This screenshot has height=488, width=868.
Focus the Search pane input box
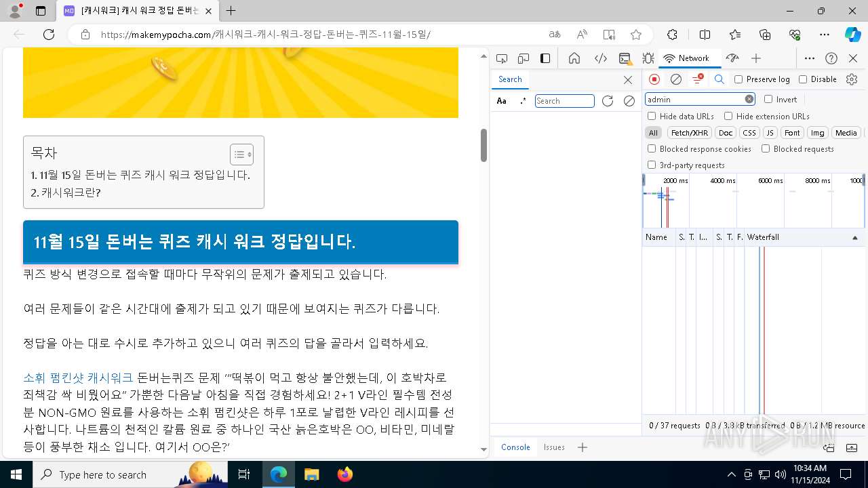click(564, 101)
